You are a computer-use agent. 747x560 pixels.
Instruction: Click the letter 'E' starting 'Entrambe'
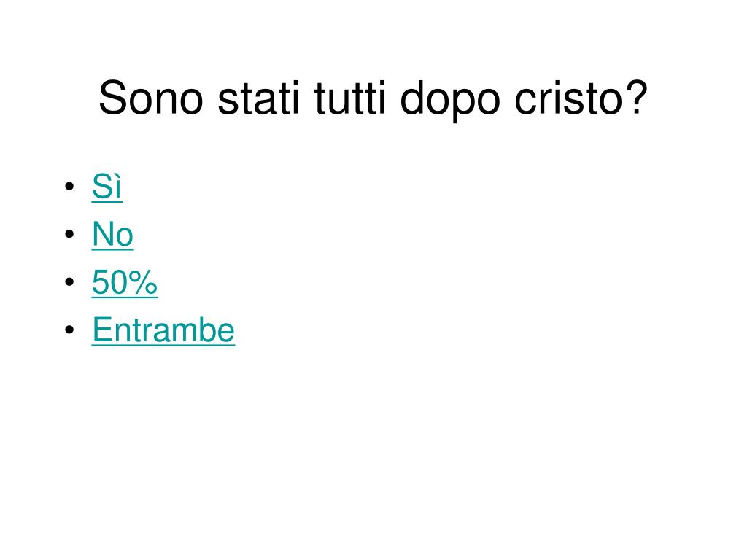pyautogui.click(x=102, y=330)
